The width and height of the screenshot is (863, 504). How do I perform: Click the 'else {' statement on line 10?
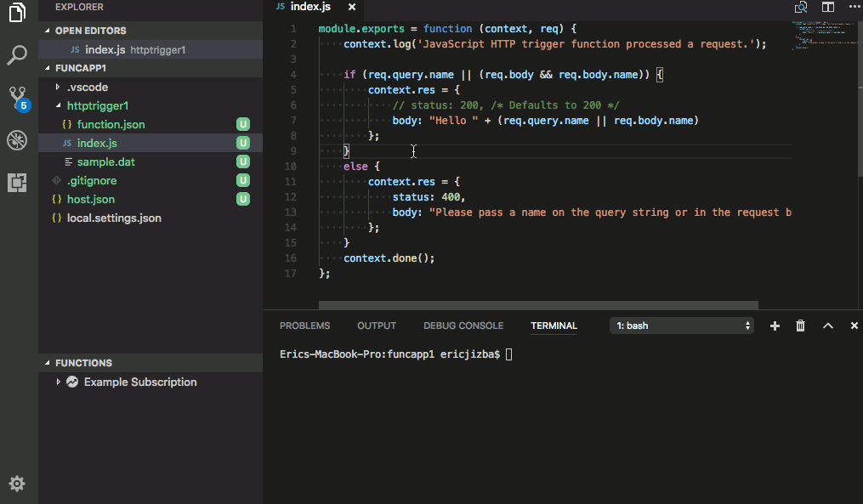[x=361, y=167]
